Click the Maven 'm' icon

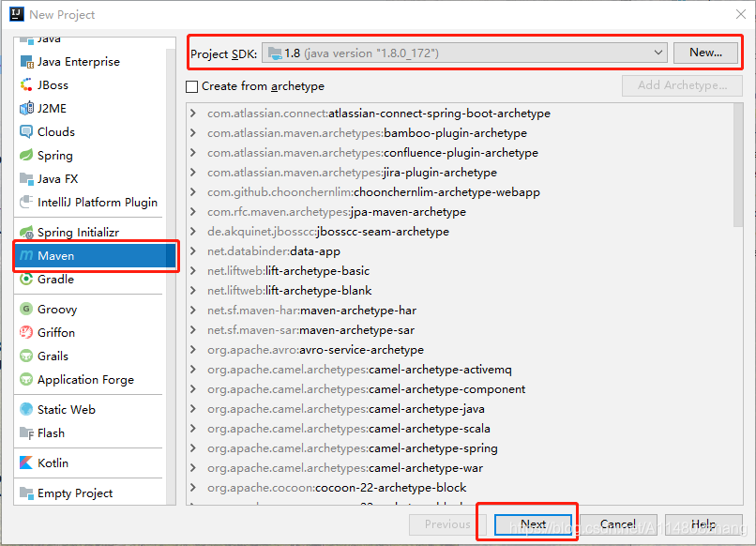point(26,255)
